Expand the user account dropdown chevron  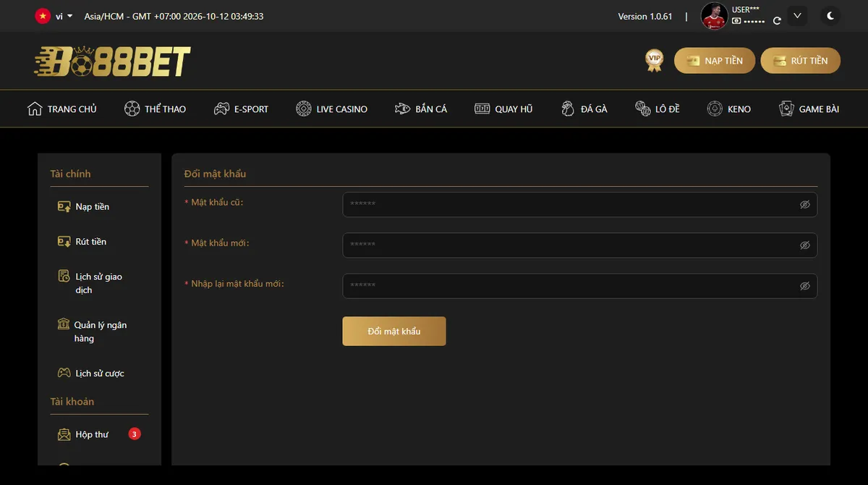coord(797,16)
